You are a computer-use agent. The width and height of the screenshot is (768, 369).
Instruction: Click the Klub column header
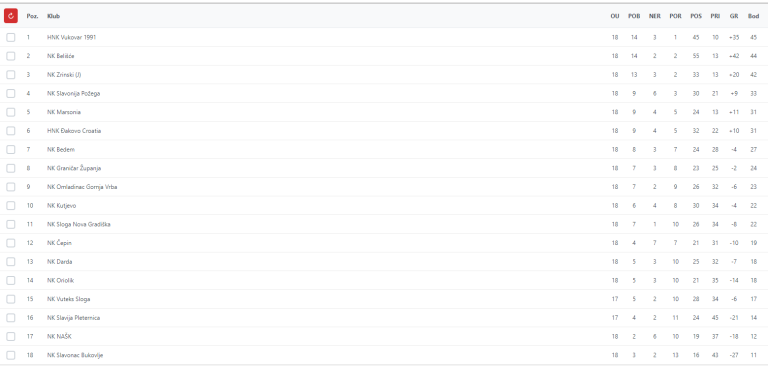click(53, 16)
